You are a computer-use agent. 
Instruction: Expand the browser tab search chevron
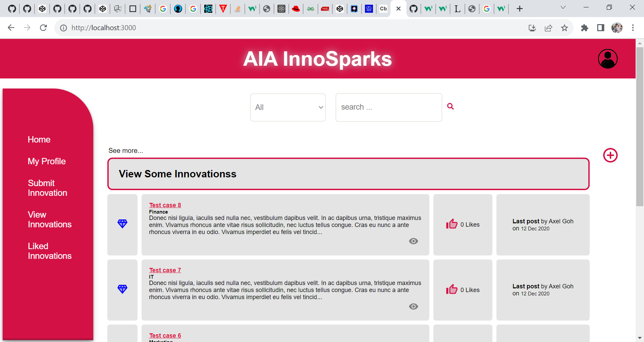[563, 8]
